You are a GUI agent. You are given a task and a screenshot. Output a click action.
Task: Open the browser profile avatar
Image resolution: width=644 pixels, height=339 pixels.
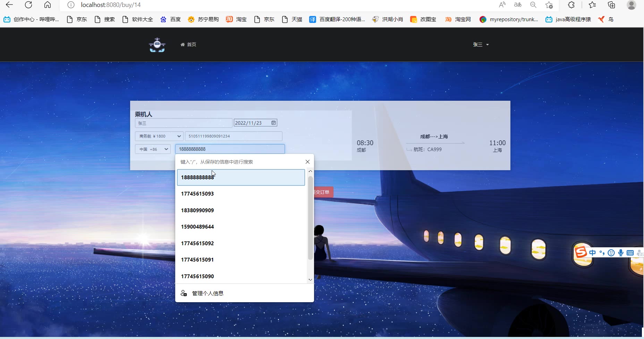(632, 5)
